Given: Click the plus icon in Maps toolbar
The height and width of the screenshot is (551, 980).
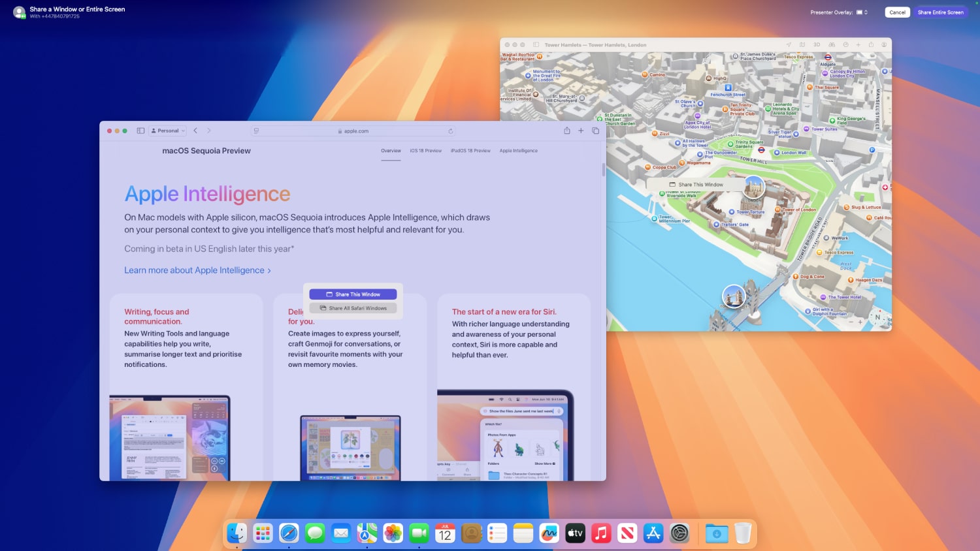Looking at the screenshot, I should click(858, 45).
